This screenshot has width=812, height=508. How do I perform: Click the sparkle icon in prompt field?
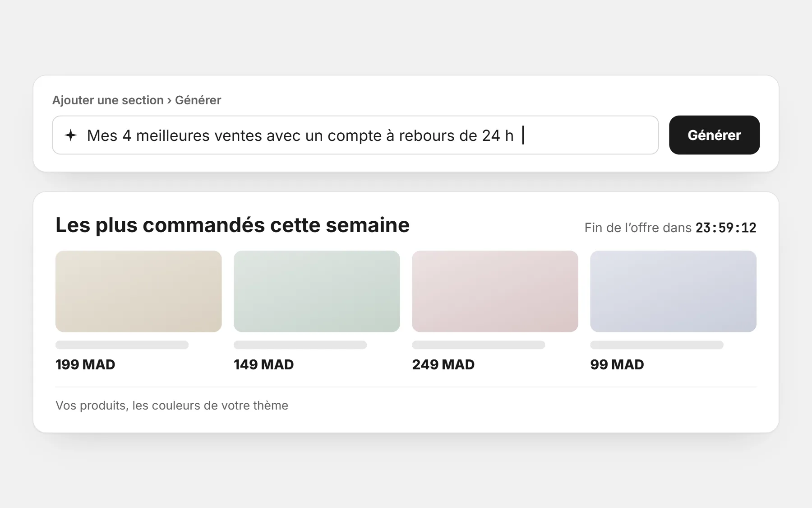(71, 135)
